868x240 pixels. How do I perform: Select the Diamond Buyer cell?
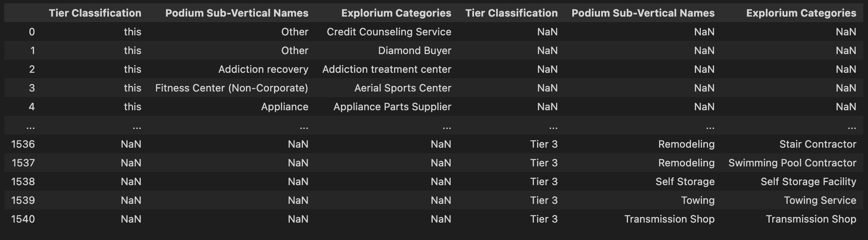[x=414, y=51]
